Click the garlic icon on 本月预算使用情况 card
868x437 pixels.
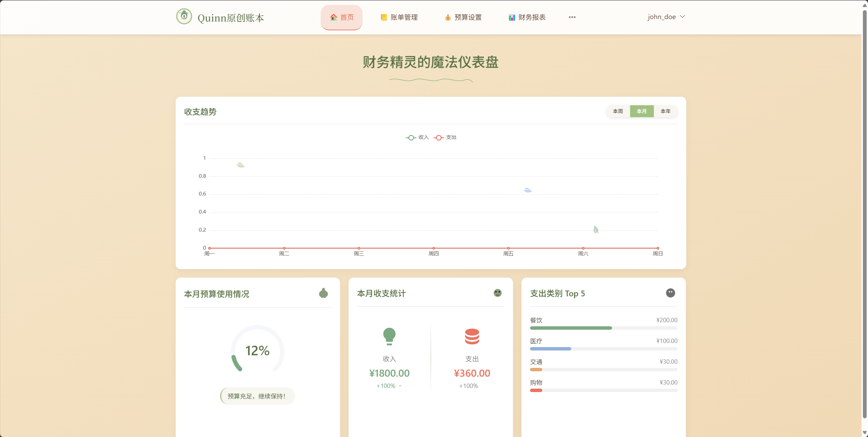[323, 293]
